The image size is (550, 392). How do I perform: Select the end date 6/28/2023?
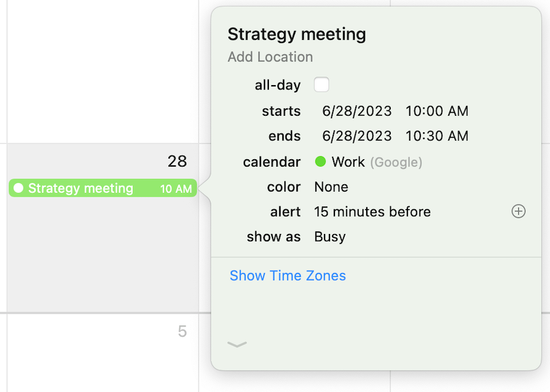point(357,136)
